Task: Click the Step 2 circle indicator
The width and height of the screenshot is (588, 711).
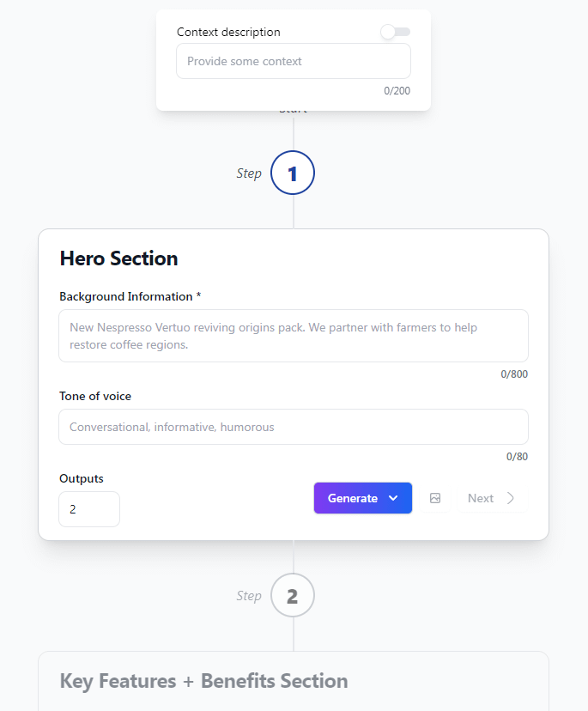Action: (x=292, y=595)
